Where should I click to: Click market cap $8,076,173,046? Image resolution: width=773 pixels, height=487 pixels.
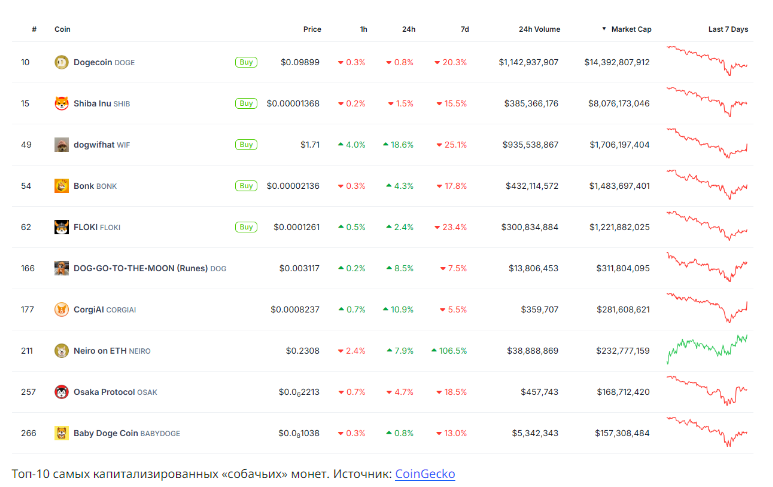[619, 104]
